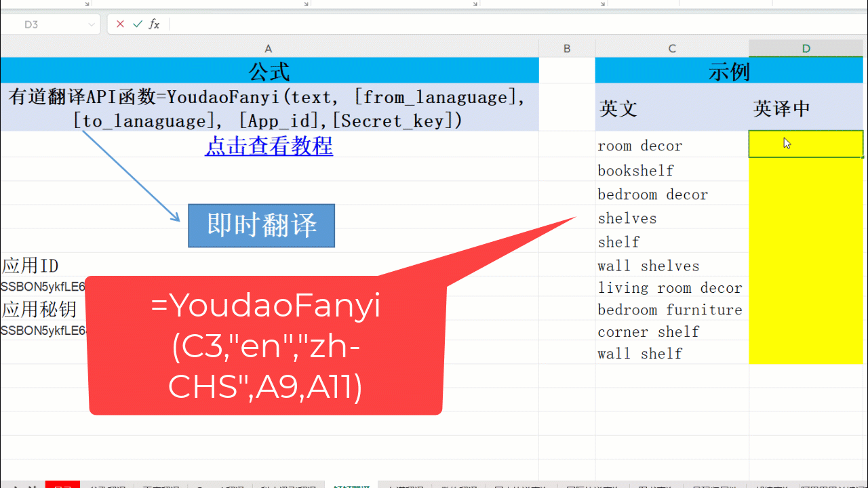This screenshot has width=868, height=488.
Task: Click the cancel X icon in formula bar
Action: (120, 24)
